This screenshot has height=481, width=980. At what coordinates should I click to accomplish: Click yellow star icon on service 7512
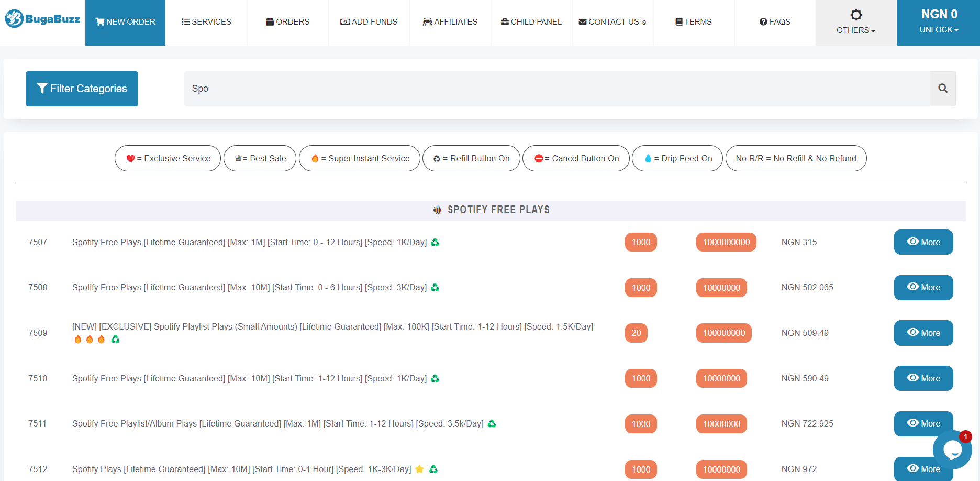coord(419,469)
